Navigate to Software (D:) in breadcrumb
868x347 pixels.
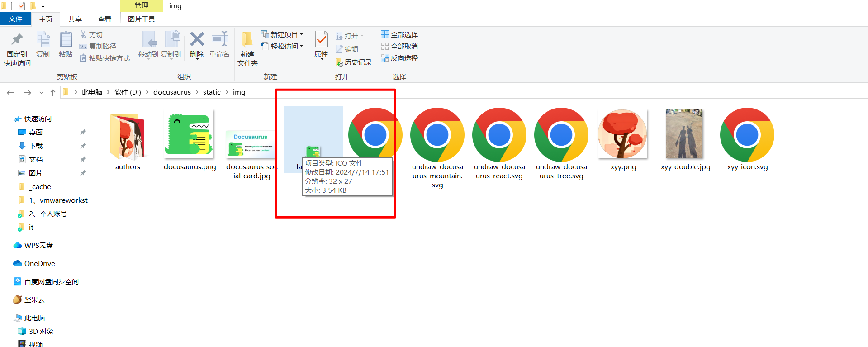128,92
